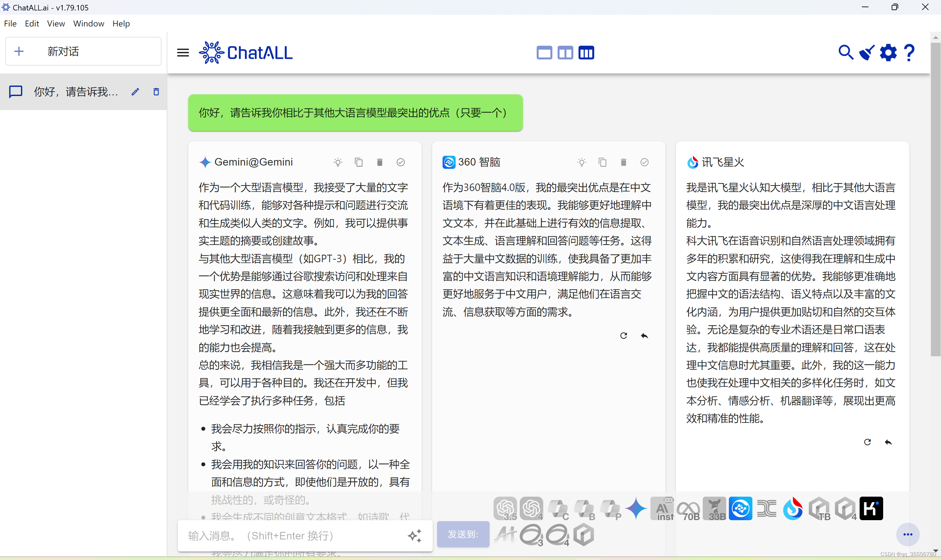Image resolution: width=941 pixels, height=560 pixels.
Task: Disable the Gemini bot star icon
Action: tap(636, 508)
